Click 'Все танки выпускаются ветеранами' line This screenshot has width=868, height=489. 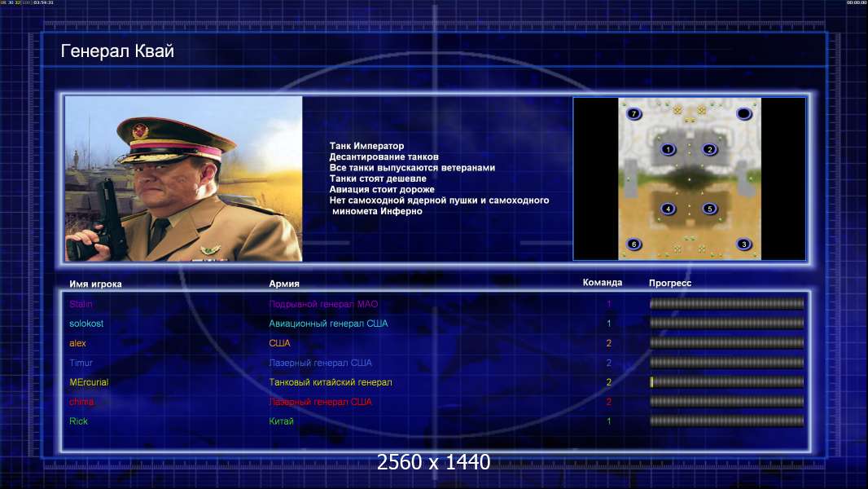(x=412, y=167)
